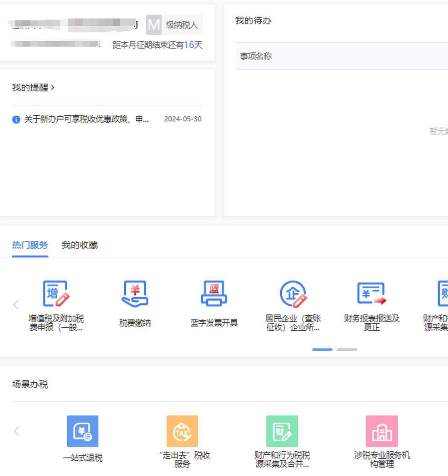Open the 税费缴纳 tax payment icon
448x476 pixels.
(135, 294)
